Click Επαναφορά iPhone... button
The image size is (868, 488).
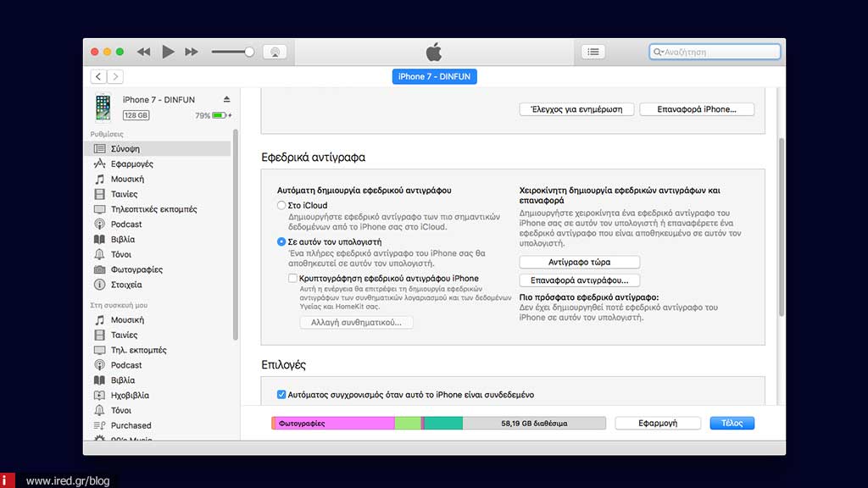point(697,109)
